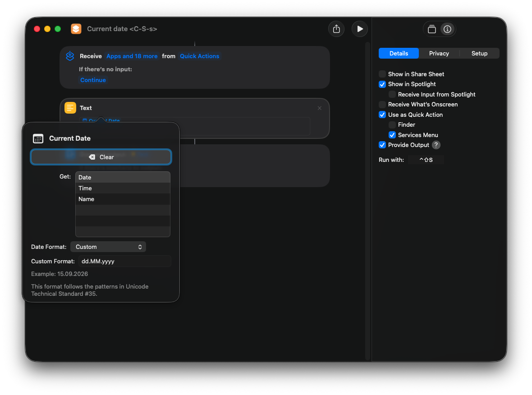Select the yellow Text action icon

70,108
